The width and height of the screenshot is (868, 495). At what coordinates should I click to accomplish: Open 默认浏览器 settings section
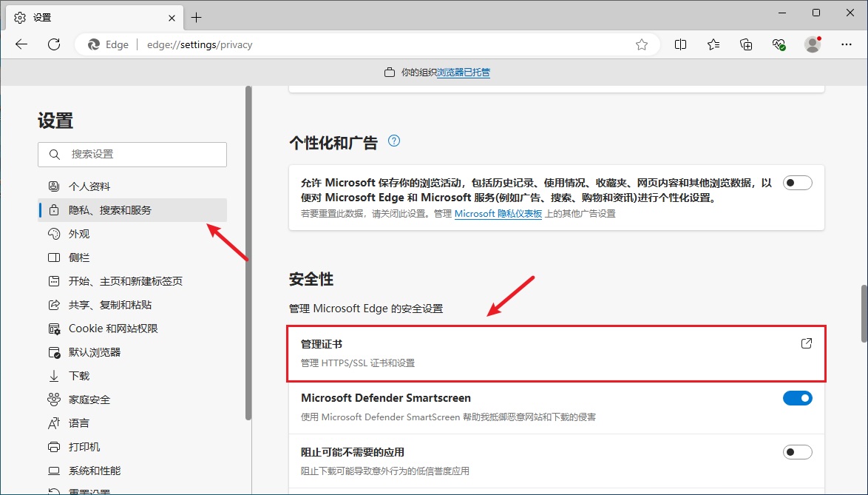[132, 352]
